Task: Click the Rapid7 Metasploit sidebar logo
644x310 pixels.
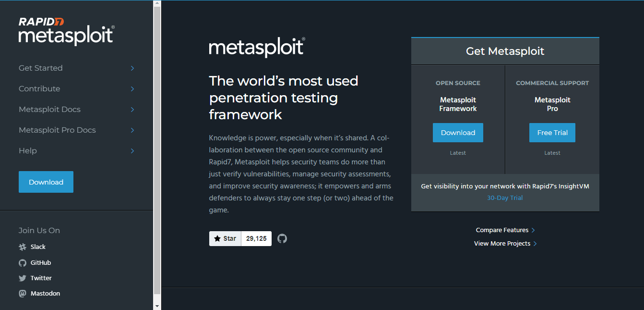Action: click(66, 31)
